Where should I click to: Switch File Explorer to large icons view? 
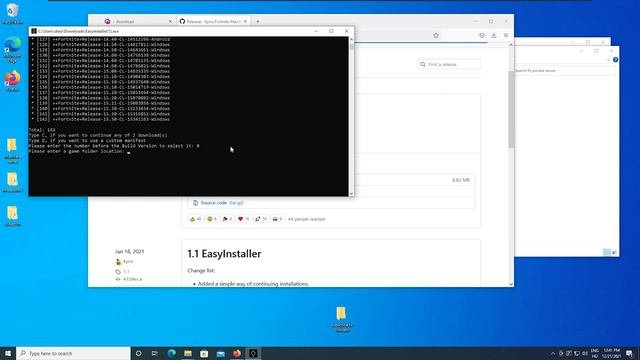click(x=614, y=252)
